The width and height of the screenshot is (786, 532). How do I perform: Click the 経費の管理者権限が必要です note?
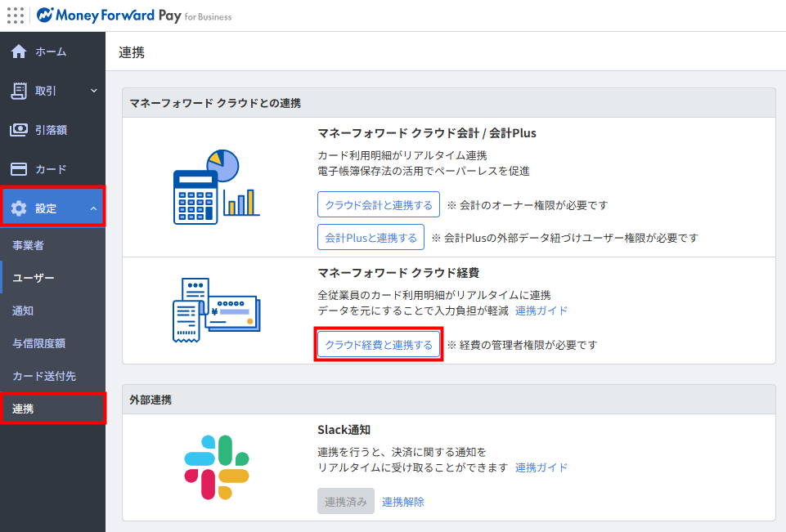point(523,345)
